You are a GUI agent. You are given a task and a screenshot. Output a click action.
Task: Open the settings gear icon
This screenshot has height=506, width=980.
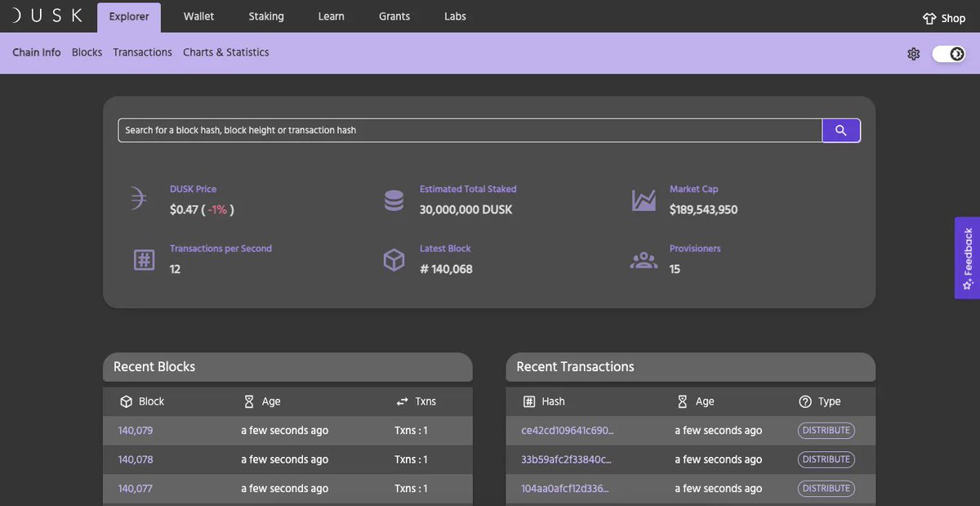(914, 54)
